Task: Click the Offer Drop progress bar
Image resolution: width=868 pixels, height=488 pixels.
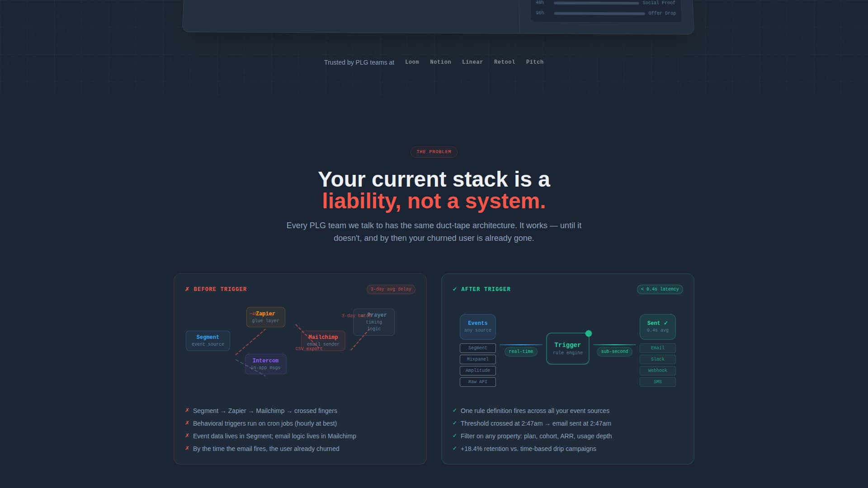Action: tap(599, 13)
